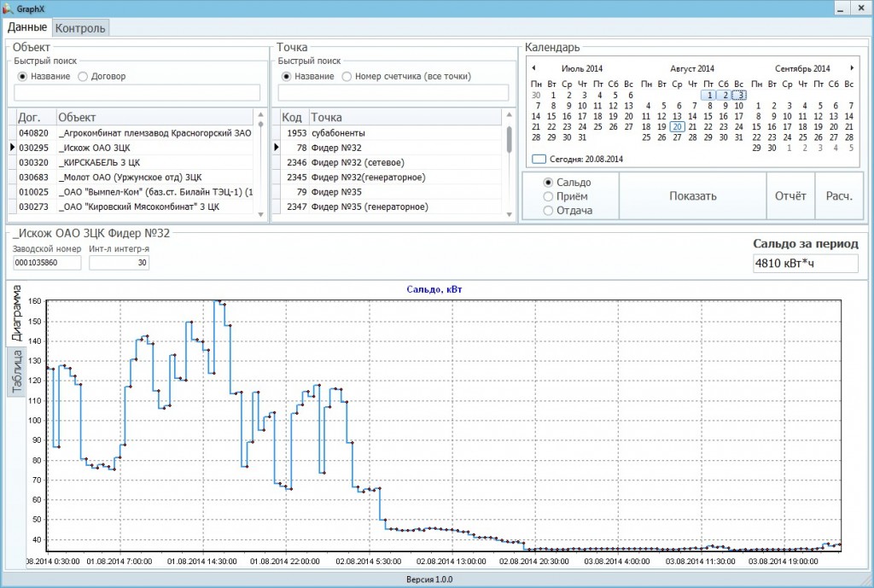Select the Приём radio button
Screen dimensions: 874x588
click(549, 196)
